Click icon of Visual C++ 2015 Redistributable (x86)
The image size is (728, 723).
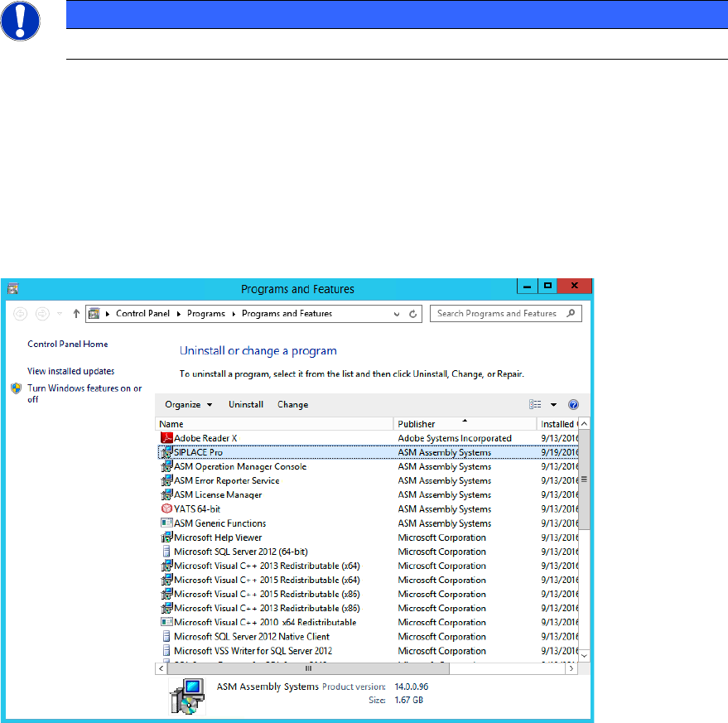(x=166, y=594)
